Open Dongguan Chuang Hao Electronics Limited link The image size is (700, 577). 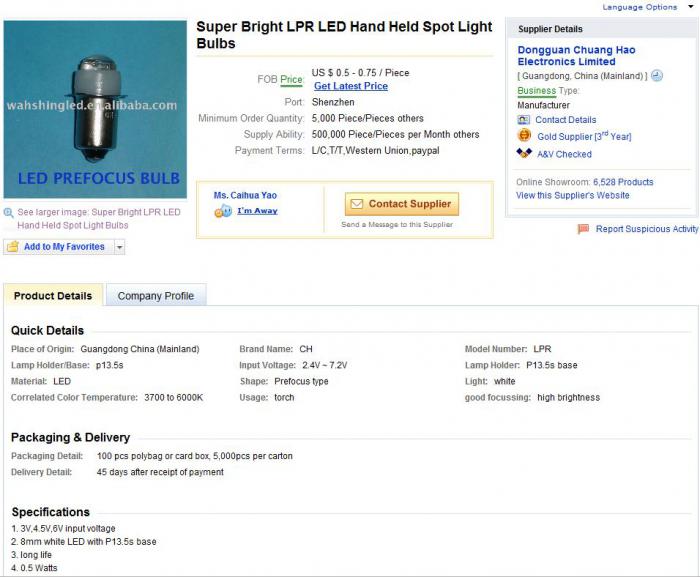coord(576,56)
